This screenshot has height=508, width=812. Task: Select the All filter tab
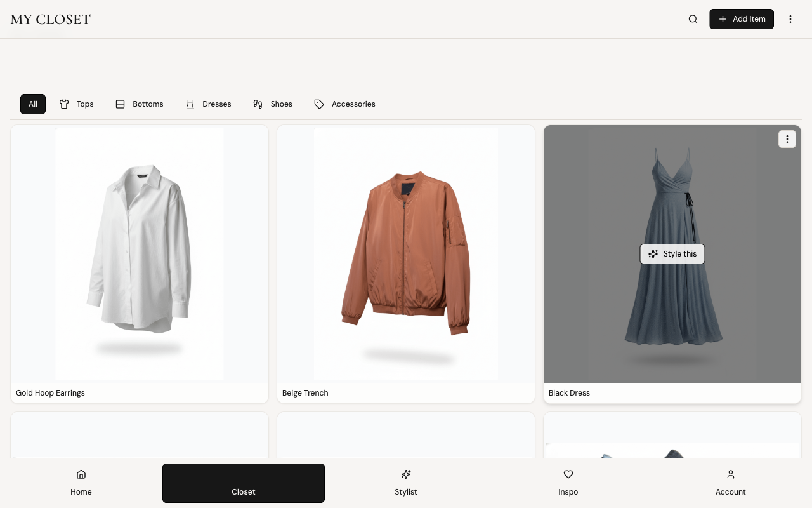tap(33, 104)
